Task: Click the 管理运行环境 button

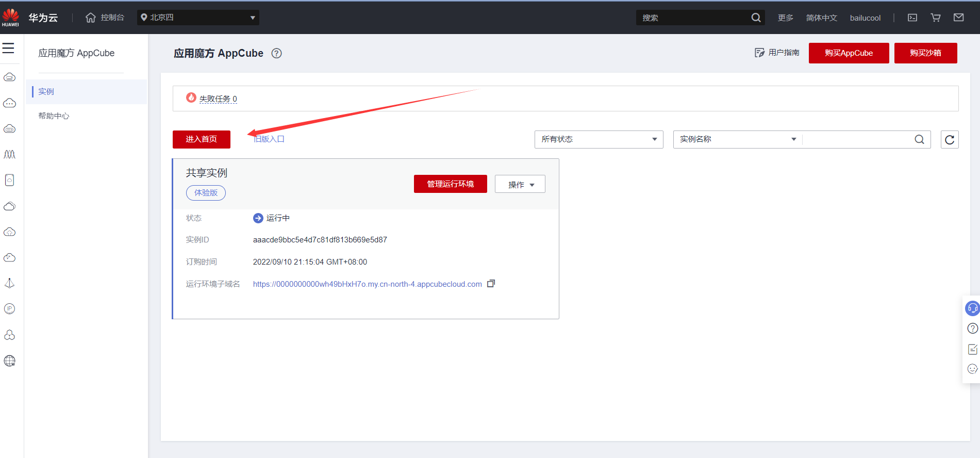Action: tap(451, 184)
